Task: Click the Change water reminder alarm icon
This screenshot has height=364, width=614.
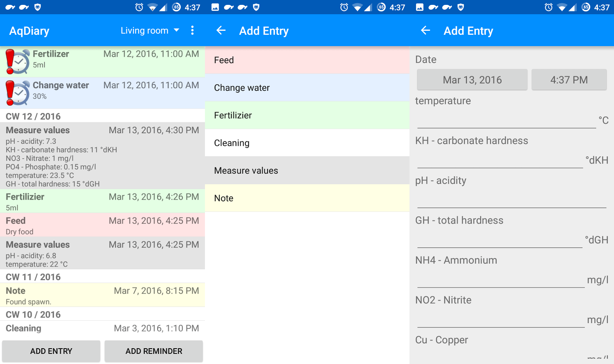Action: click(17, 93)
